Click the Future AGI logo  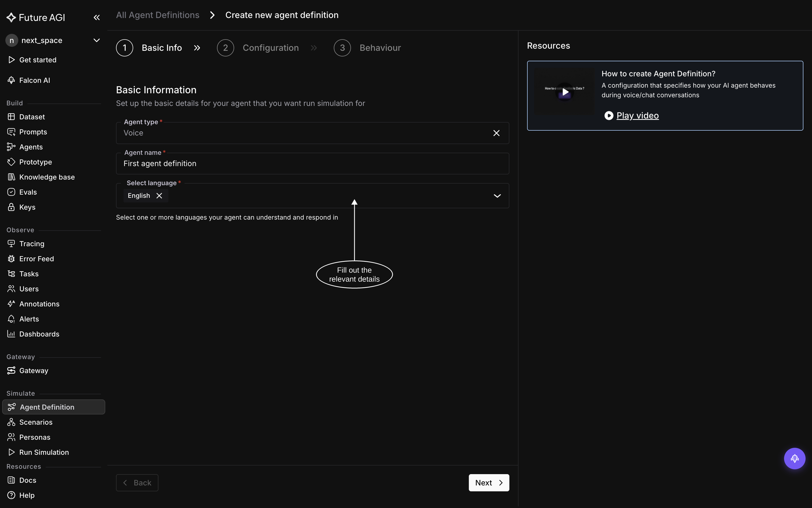click(35, 17)
